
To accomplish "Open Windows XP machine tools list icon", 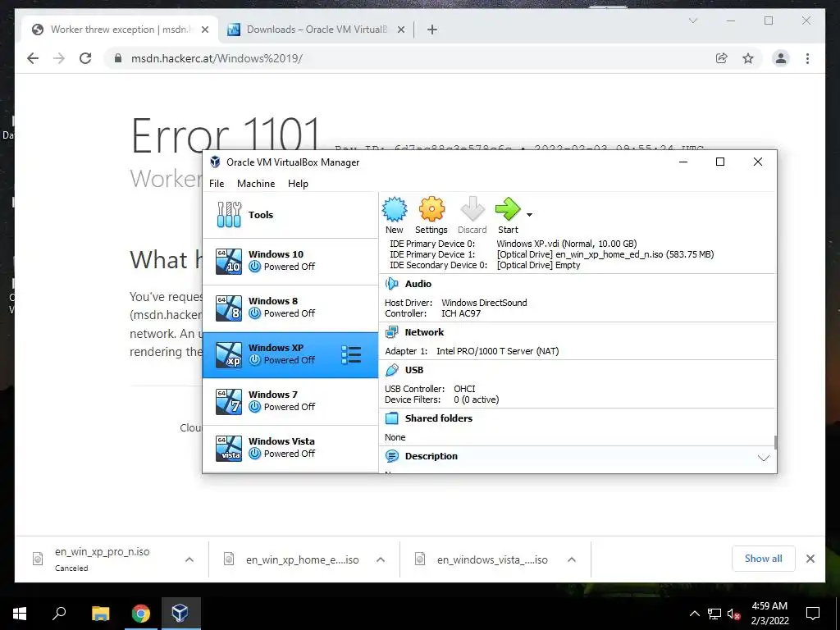I will click(x=351, y=354).
